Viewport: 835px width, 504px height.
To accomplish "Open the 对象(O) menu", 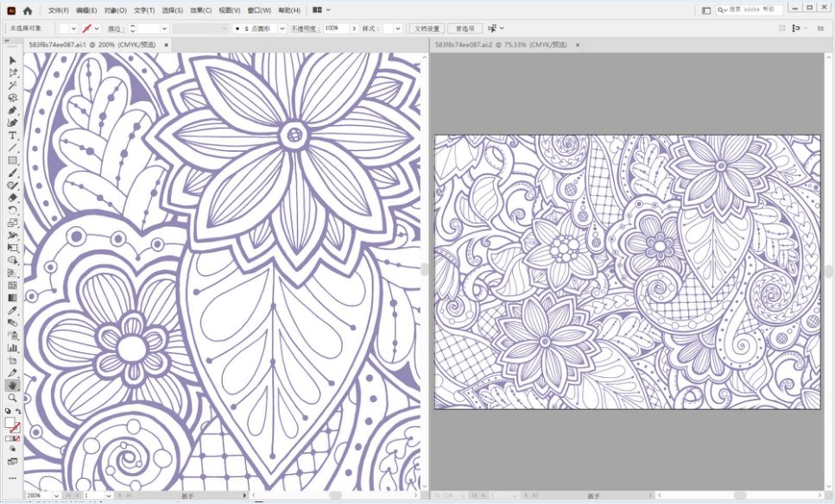I will tap(116, 10).
